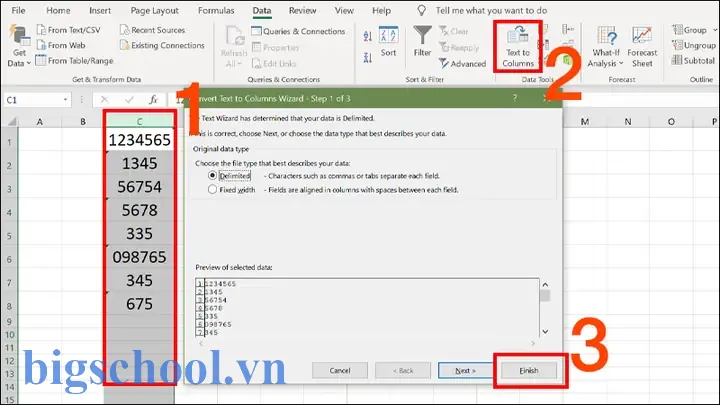Open Refresh All dropdown

pyautogui.click(x=234, y=46)
